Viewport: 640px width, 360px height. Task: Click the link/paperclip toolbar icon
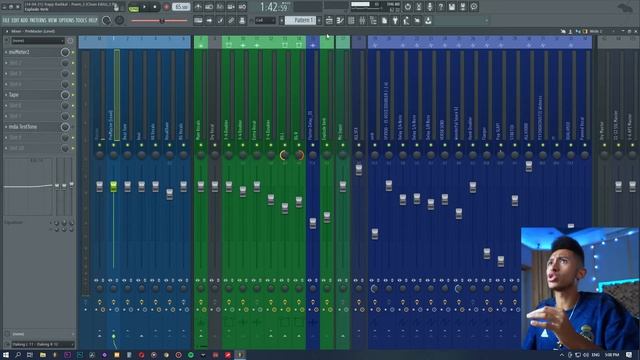point(231,20)
